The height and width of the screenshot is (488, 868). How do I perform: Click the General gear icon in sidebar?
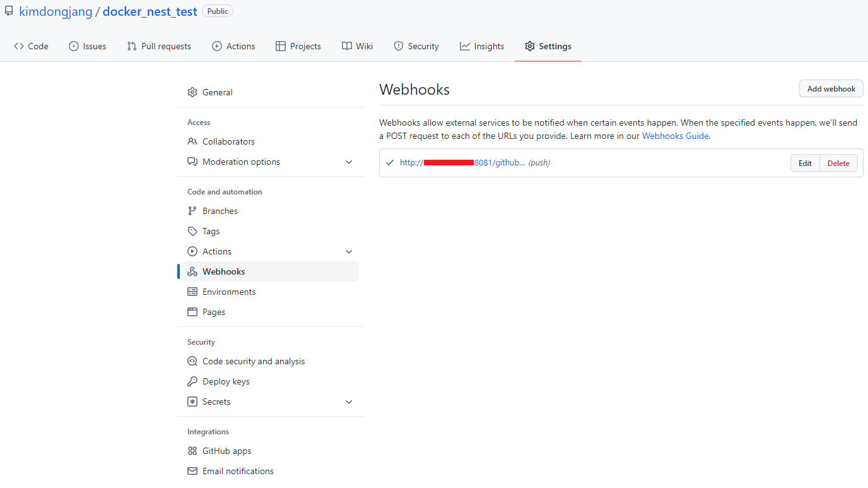[x=192, y=92]
